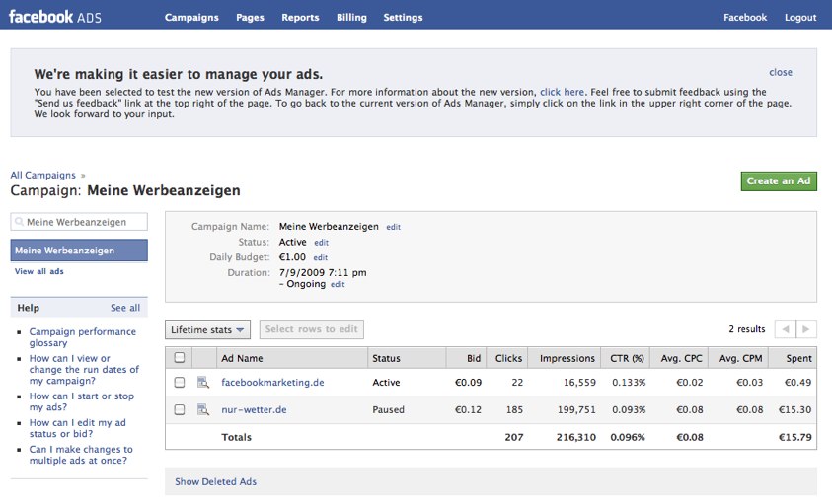Open help on changing campaign run dates
This screenshot has height=504, width=832.
point(84,369)
